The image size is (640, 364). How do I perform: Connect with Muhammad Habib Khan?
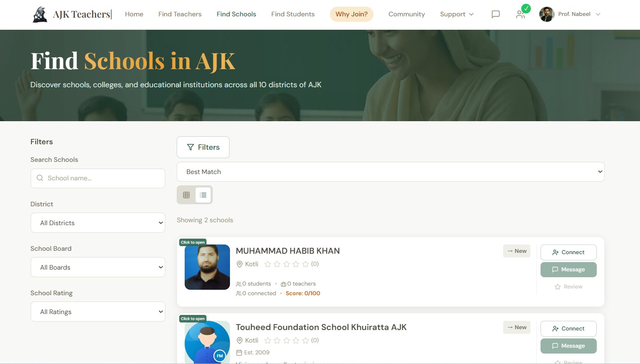[569, 252]
